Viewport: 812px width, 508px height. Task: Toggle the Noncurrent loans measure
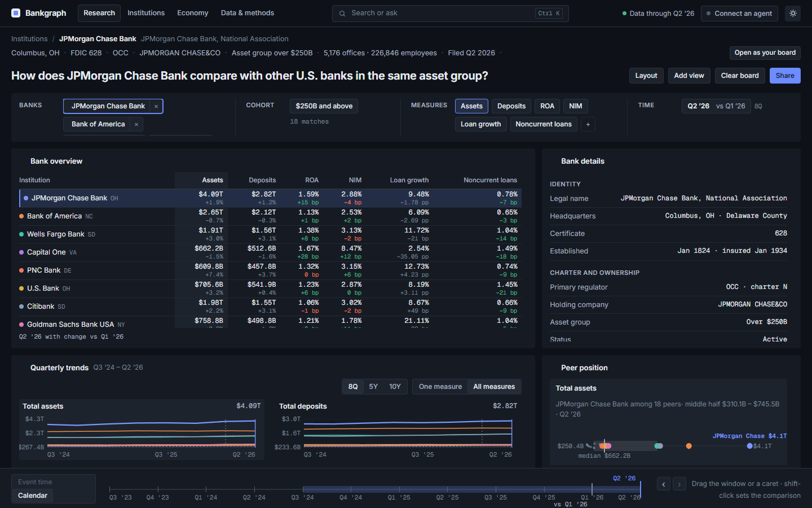click(x=543, y=124)
